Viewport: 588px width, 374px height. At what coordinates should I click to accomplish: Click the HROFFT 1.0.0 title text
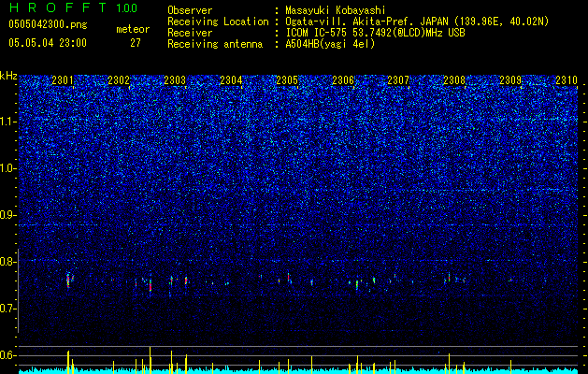point(73,7)
